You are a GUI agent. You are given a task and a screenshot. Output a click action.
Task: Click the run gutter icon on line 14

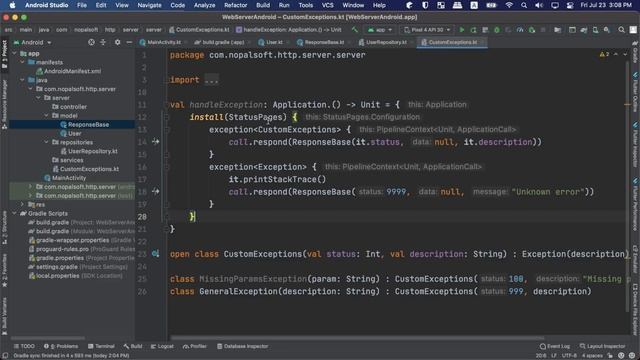(156, 142)
